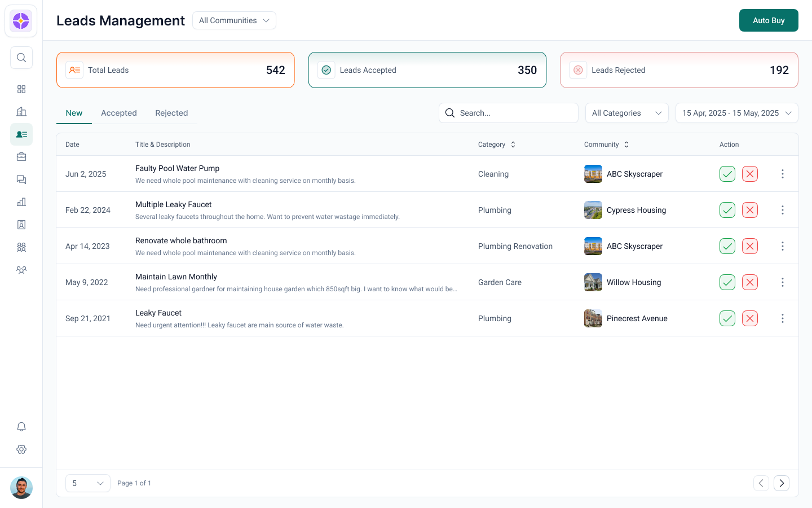The height and width of the screenshot is (508, 812).
Task: Open the buildings icon in sidebar
Action: pyautogui.click(x=21, y=112)
